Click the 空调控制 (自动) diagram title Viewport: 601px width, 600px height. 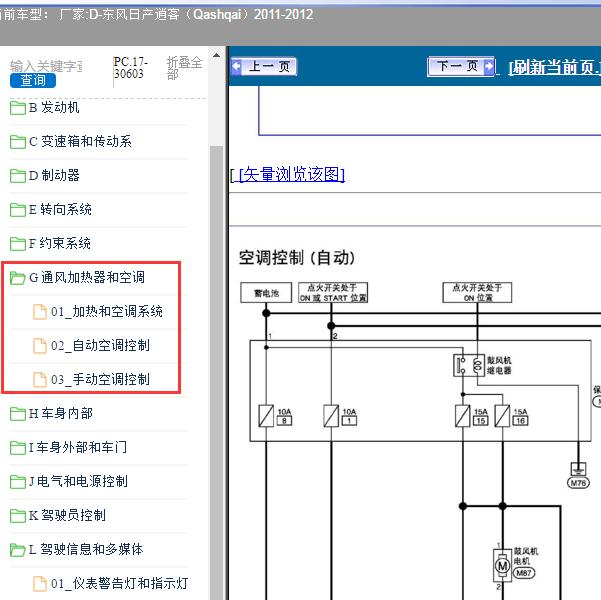click(297, 258)
